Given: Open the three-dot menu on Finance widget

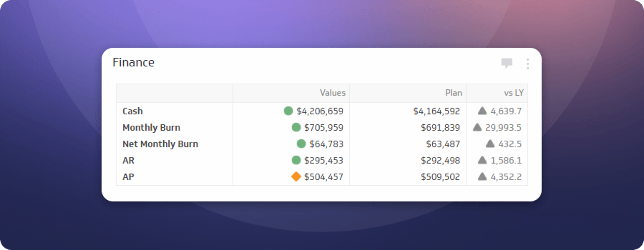Looking at the screenshot, I should [x=528, y=64].
